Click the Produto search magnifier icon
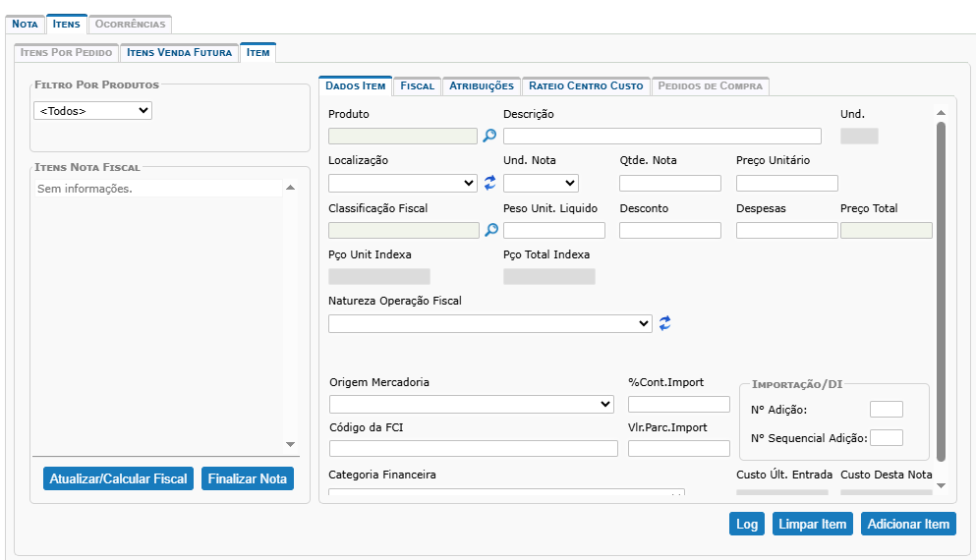The height and width of the screenshot is (560, 976). pos(489,137)
